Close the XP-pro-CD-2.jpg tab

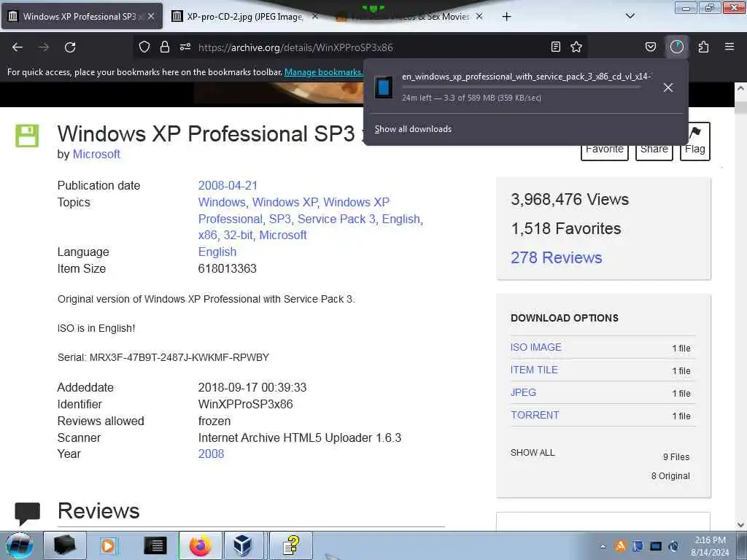315,16
